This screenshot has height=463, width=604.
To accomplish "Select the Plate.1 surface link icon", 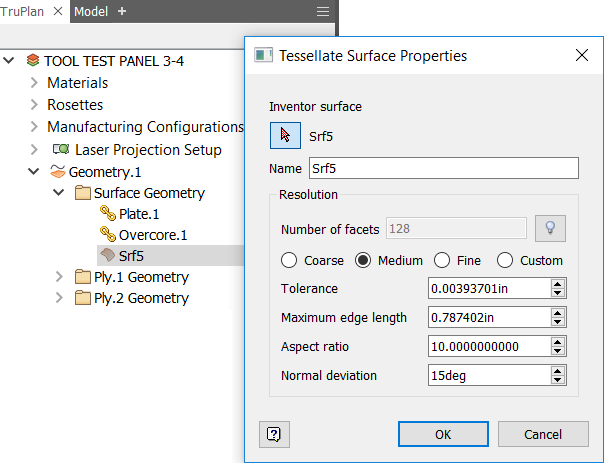I will (108, 214).
